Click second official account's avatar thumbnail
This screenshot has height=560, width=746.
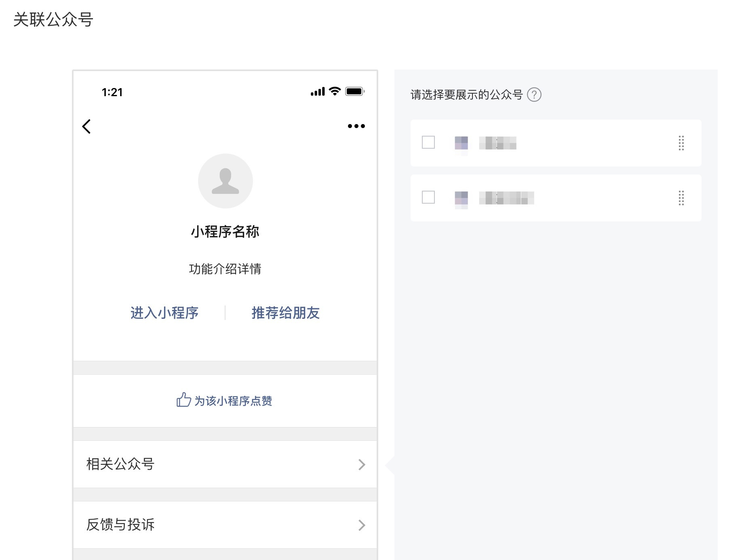click(461, 198)
